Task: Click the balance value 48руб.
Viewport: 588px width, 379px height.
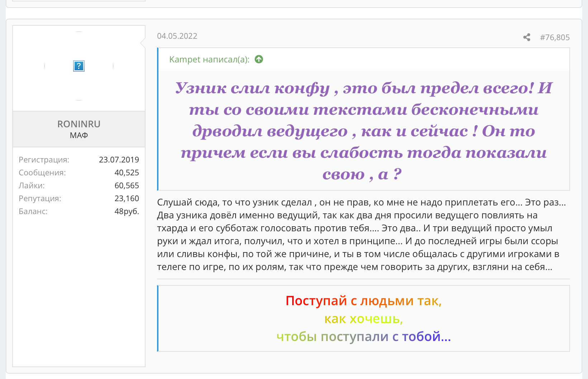Action: point(127,211)
